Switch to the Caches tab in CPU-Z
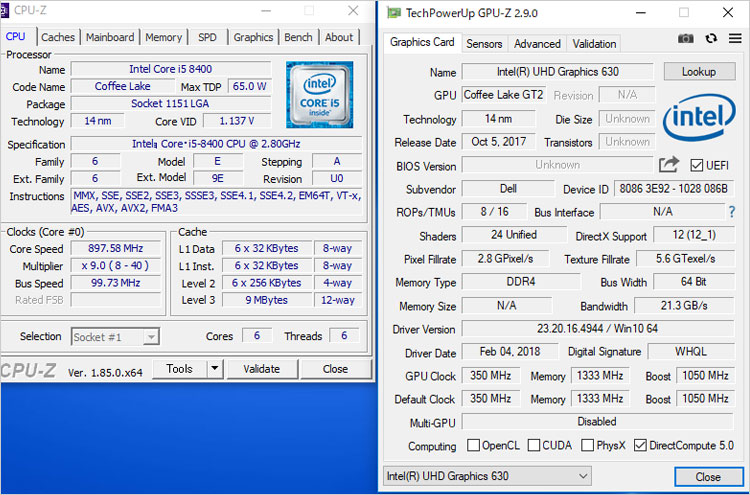The width and height of the screenshot is (750, 495). pyautogui.click(x=58, y=37)
